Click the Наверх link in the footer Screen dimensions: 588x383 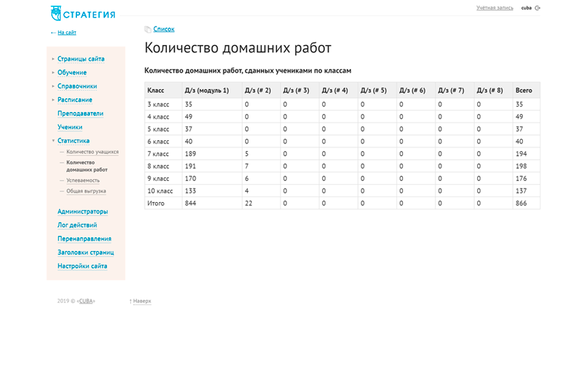(141, 301)
